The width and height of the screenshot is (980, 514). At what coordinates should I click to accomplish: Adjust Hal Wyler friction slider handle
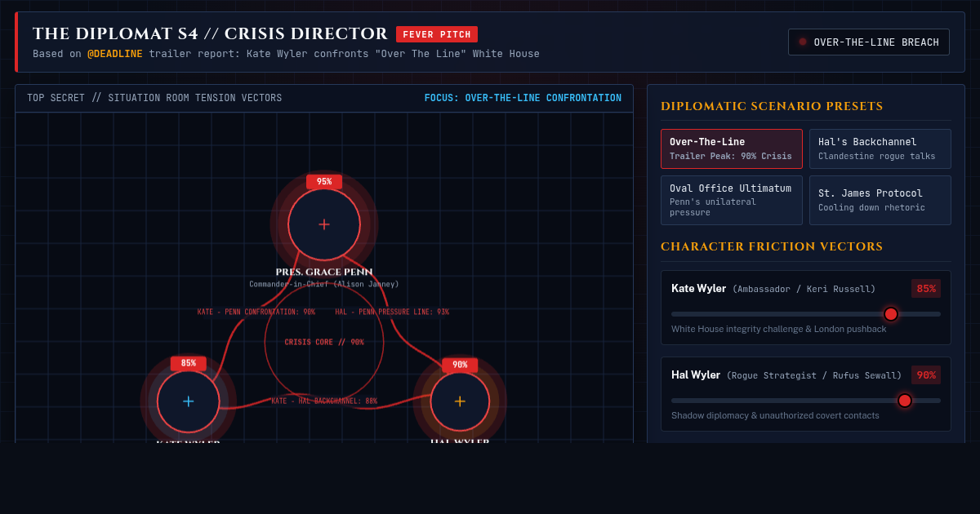coord(905,401)
